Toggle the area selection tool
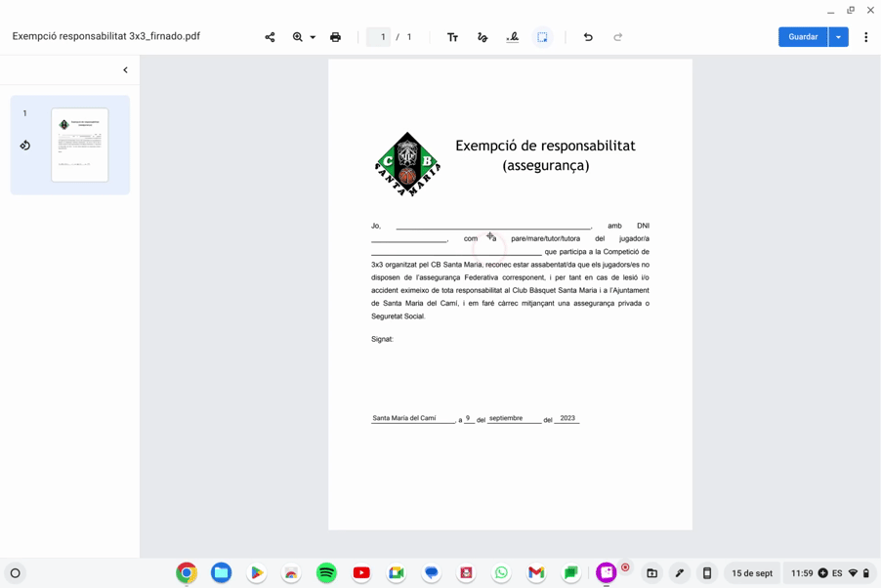This screenshot has width=881, height=588. pyautogui.click(x=542, y=37)
